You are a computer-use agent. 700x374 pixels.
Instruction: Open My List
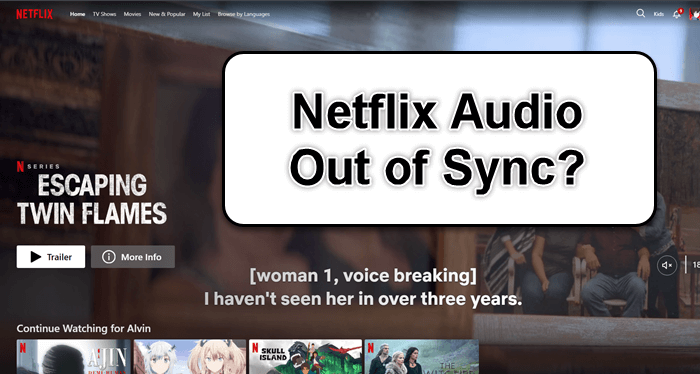[x=201, y=14]
